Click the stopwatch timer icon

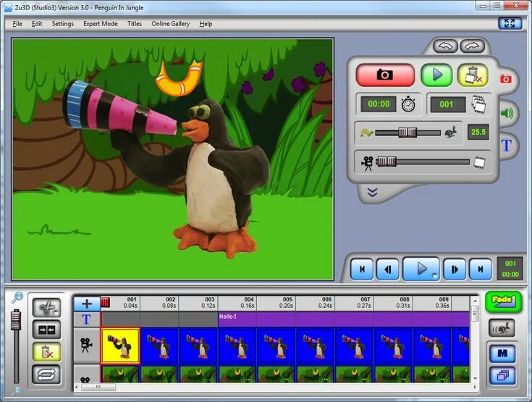coord(408,104)
